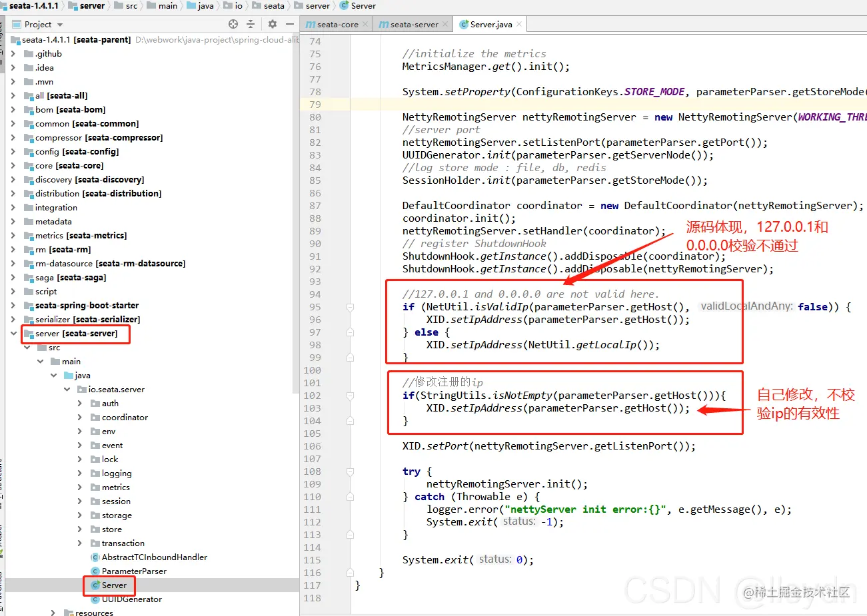The image size is (867, 616).
Task: Close the seata-server tab
Action: [x=446, y=24]
